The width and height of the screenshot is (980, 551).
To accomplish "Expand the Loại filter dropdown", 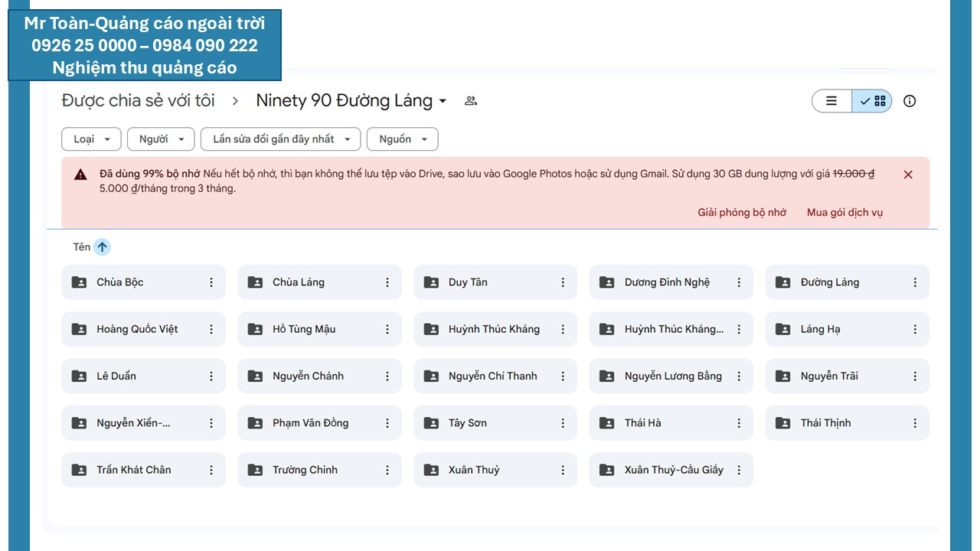I will coord(91,139).
